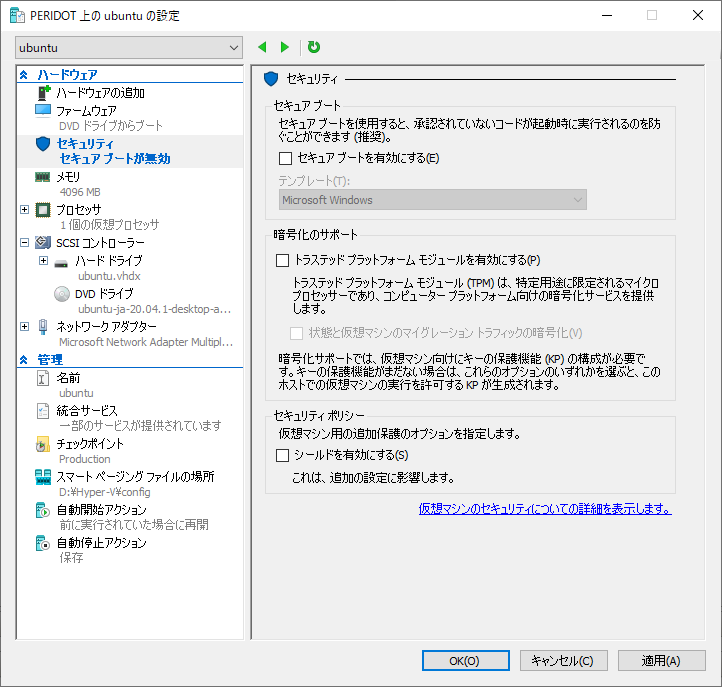
Task: Click the セキュア ブートが無効 status text
Action: pyautogui.click(x=115, y=159)
